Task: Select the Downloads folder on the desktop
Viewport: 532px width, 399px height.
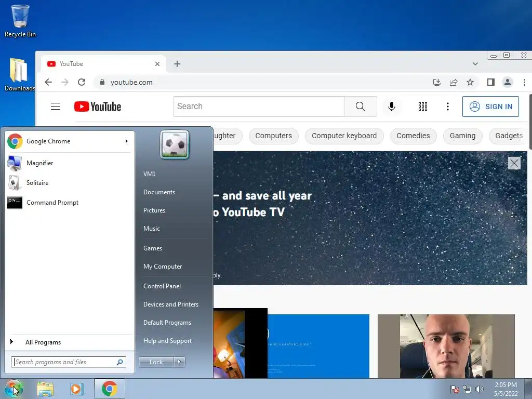Action: pos(19,75)
